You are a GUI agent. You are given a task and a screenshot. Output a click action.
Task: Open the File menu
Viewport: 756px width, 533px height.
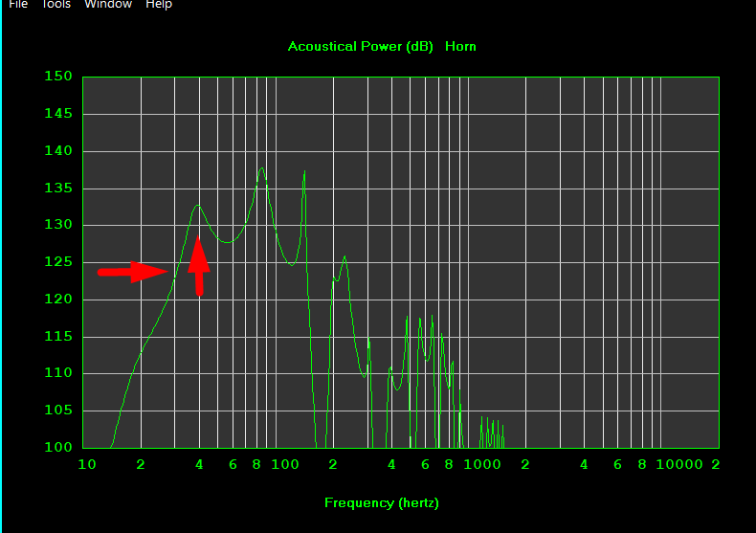(18, 5)
